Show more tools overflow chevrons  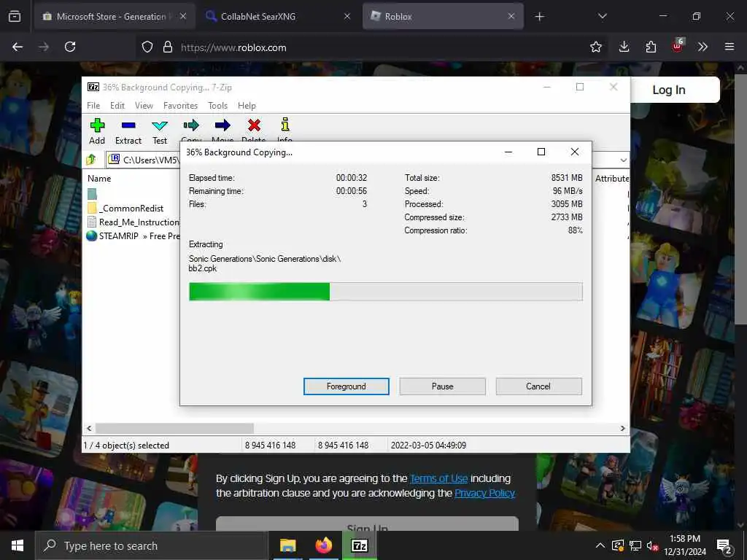(x=703, y=47)
